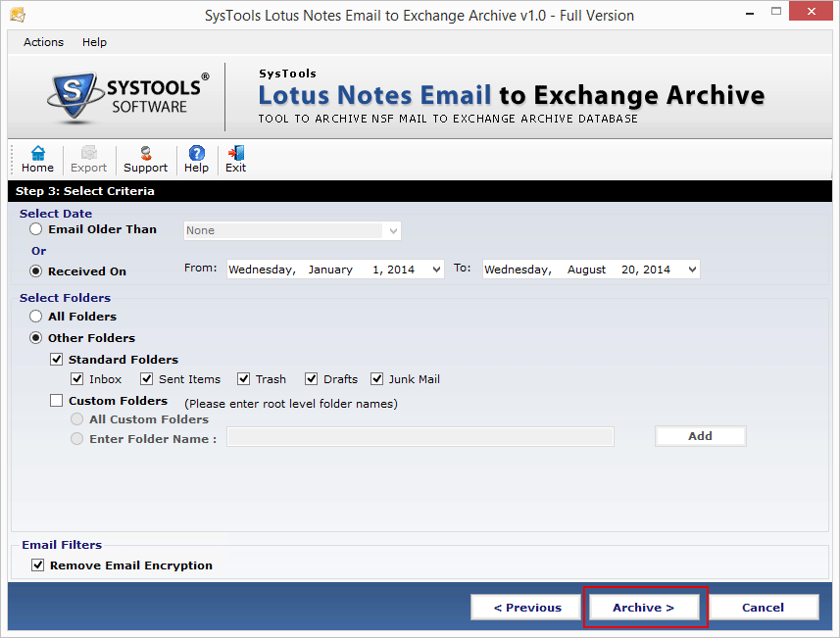Toggle the Junk Mail checkbox
Image resolution: width=840 pixels, height=638 pixels.
click(x=377, y=379)
